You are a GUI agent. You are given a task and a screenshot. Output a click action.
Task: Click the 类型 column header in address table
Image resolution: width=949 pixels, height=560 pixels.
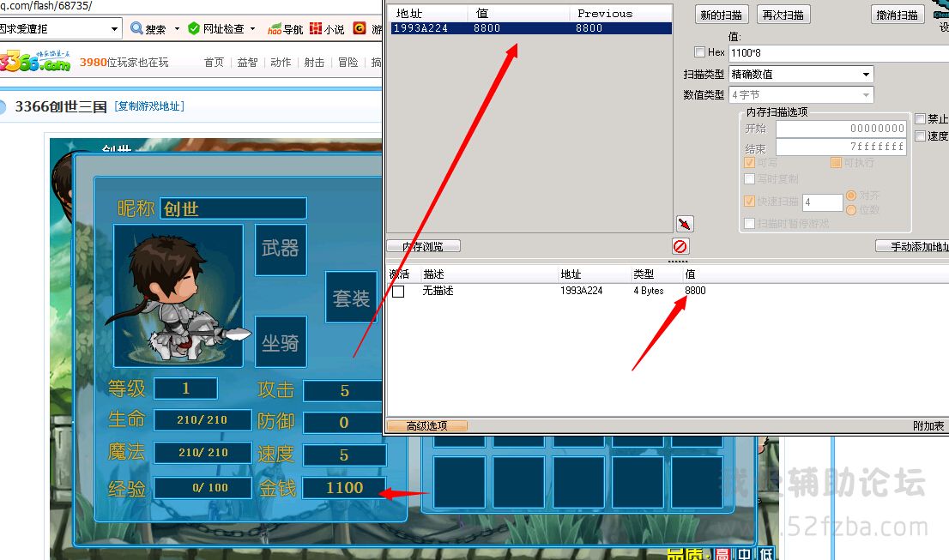pyautogui.click(x=644, y=274)
